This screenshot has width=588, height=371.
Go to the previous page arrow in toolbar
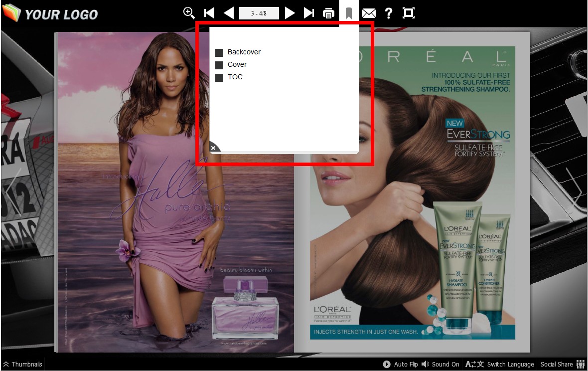[x=229, y=13]
